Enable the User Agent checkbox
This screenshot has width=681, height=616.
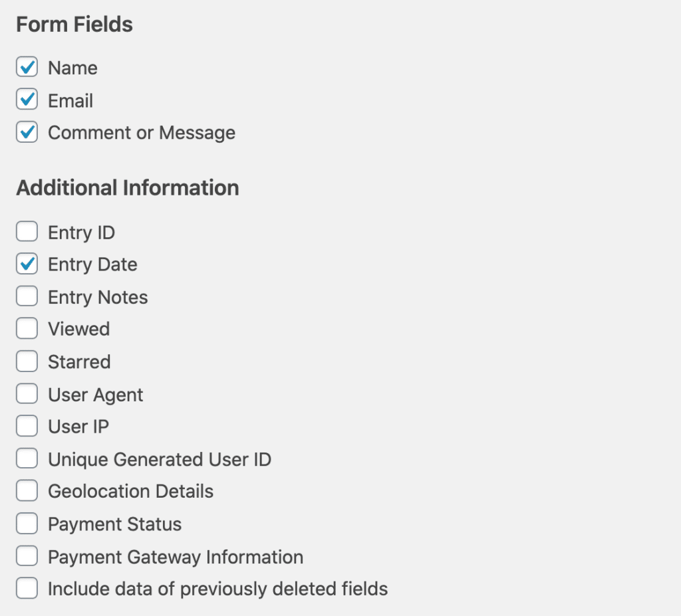pyautogui.click(x=27, y=393)
